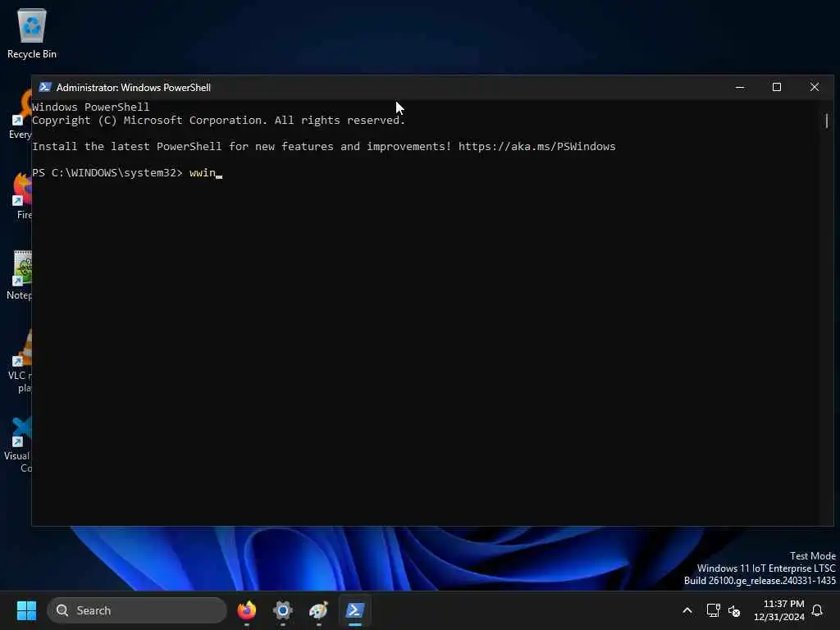Image resolution: width=840 pixels, height=630 pixels.
Task: Open Firefox from the taskbar
Action: (x=247, y=610)
